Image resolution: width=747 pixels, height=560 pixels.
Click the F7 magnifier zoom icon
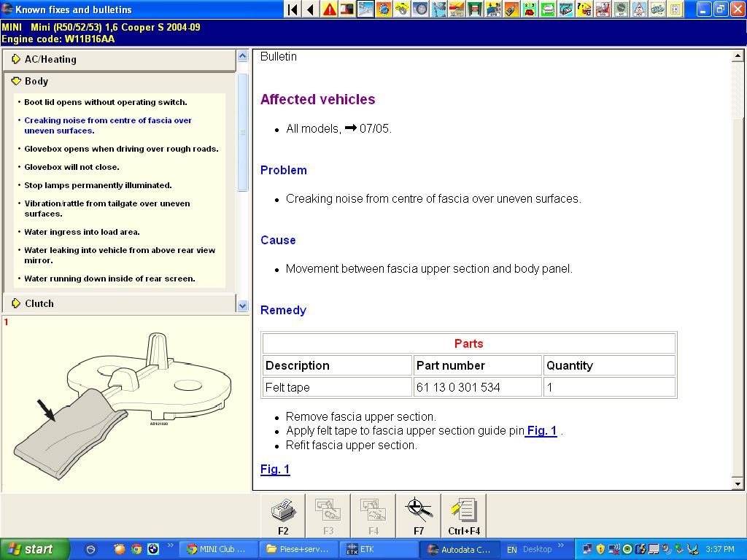(x=418, y=510)
